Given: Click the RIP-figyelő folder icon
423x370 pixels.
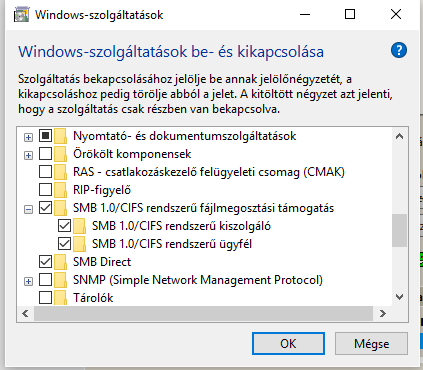Looking at the screenshot, I should coord(61,190).
